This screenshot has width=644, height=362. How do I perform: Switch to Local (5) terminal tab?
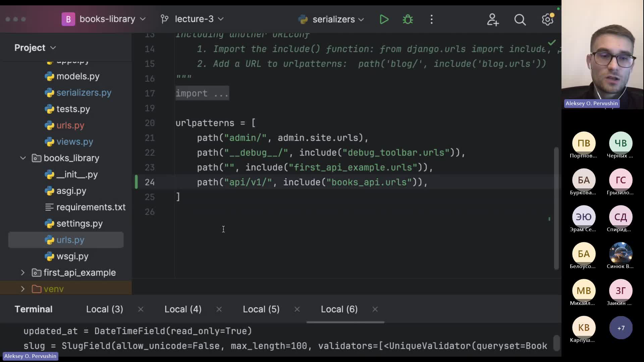click(x=261, y=309)
